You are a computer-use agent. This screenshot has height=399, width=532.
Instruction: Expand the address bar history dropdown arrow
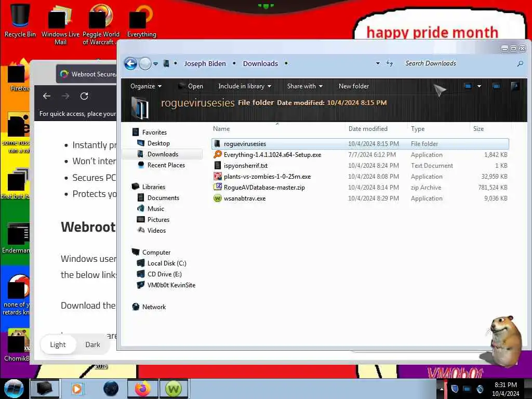[x=378, y=63]
